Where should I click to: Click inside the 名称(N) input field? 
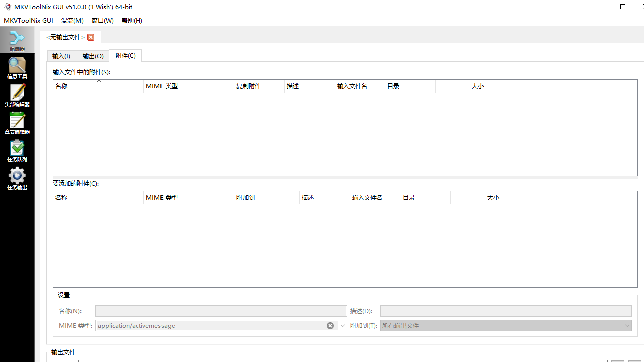point(220,311)
